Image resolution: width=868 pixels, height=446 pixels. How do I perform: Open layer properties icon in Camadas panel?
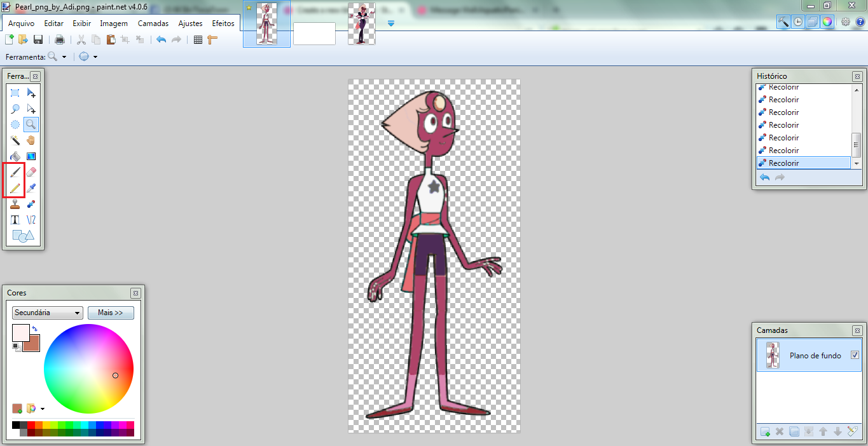(853, 432)
